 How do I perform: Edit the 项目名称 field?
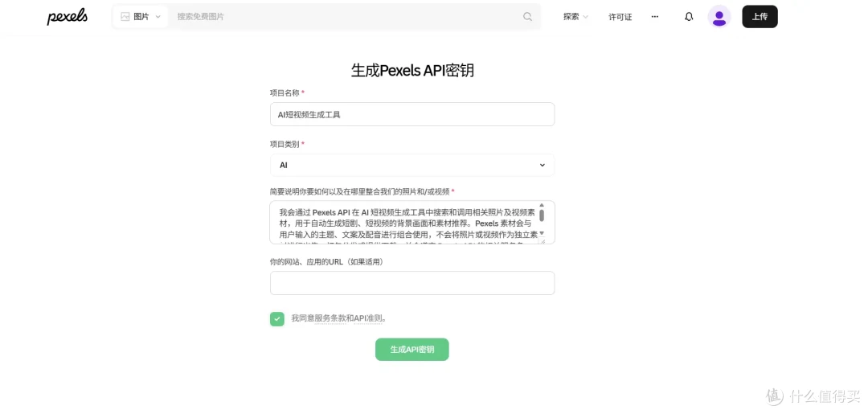[x=412, y=114]
